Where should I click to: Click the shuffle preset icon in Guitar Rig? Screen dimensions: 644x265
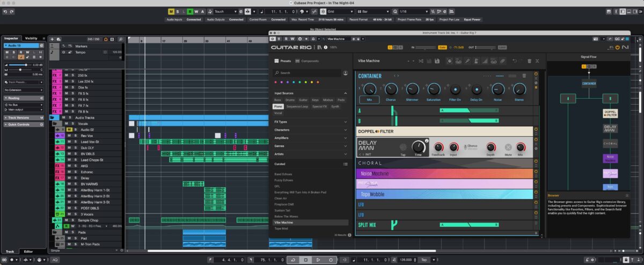421,61
